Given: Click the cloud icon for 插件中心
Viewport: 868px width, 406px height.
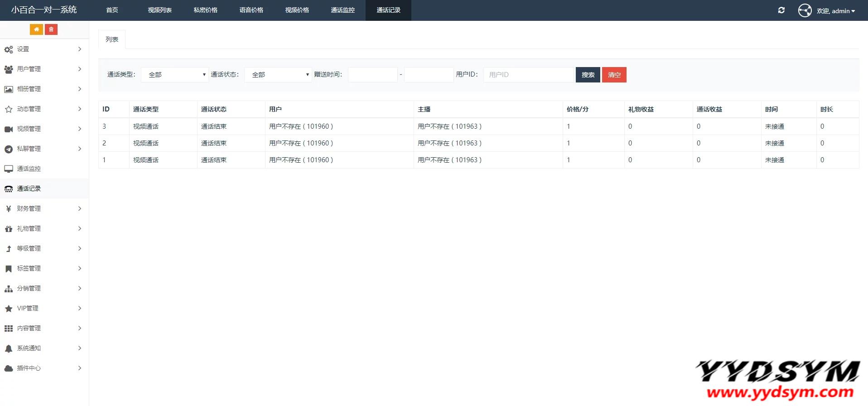Looking at the screenshot, I should pos(9,368).
